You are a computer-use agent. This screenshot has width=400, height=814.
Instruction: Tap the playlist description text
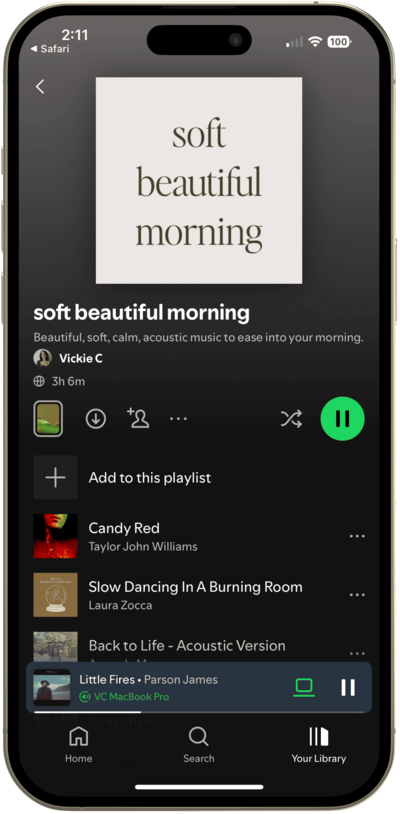tap(199, 337)
